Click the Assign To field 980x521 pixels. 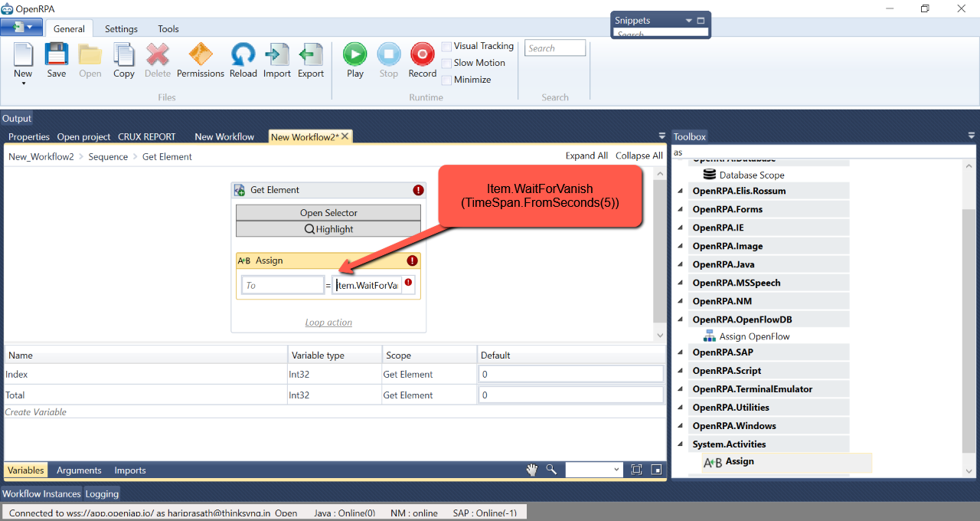pyautogui.click(x=283, y=285)
